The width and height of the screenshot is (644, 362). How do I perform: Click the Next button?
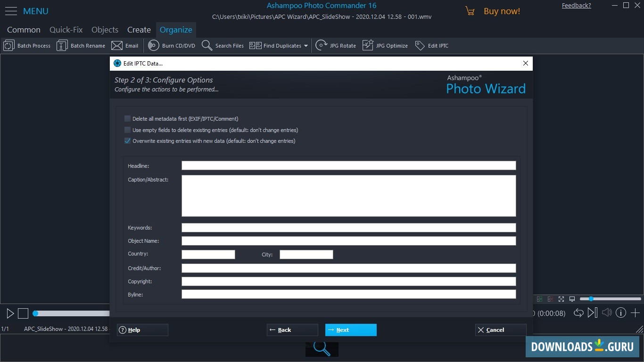(351, 330)
